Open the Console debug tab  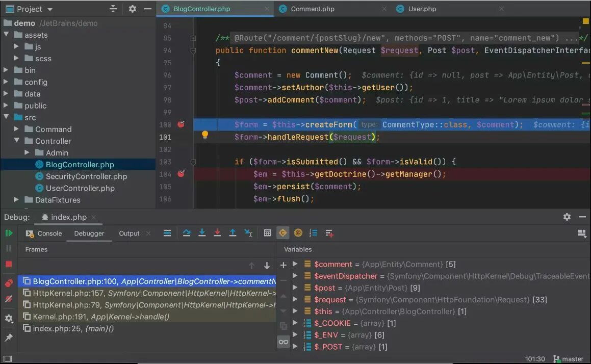click(44, 233)
